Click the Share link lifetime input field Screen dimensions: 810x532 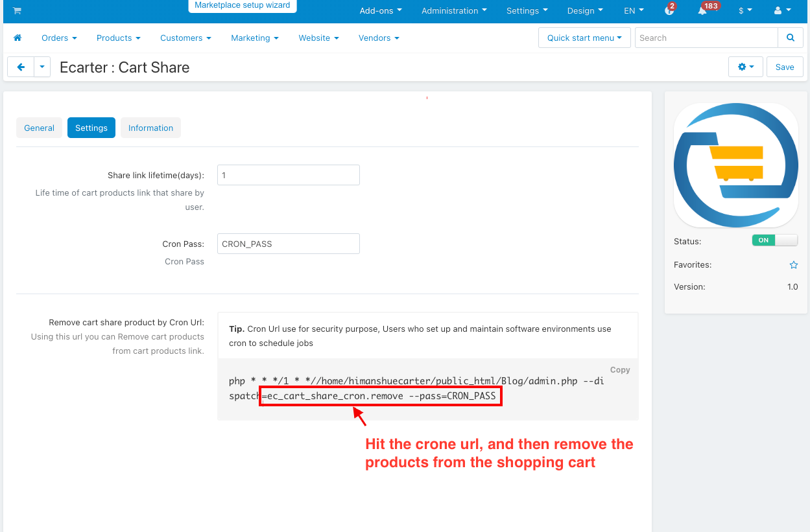tap(288, 175)
